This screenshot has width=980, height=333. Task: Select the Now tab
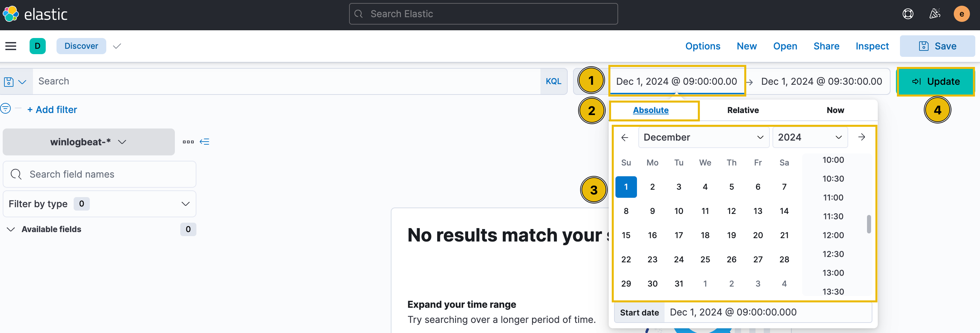(x=835, y=110)
